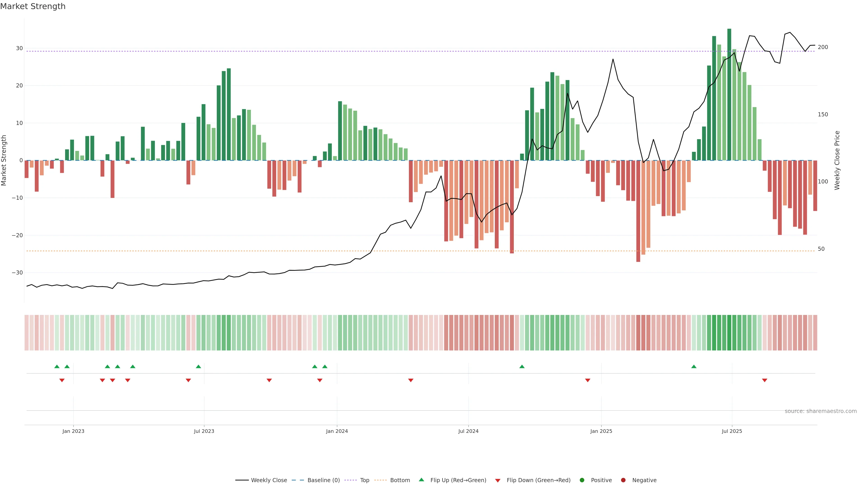Click flip-up triangle marker near Jul 2023
Image resolution: width=868 pixels, height=488 pixels.
coord(198,366)
